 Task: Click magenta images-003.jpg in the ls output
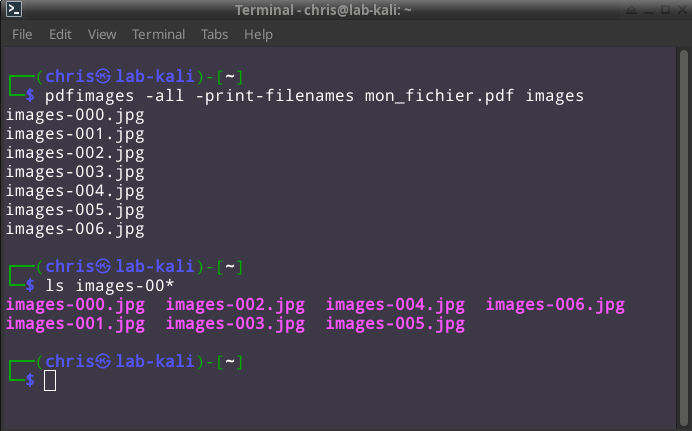point(235,324)
